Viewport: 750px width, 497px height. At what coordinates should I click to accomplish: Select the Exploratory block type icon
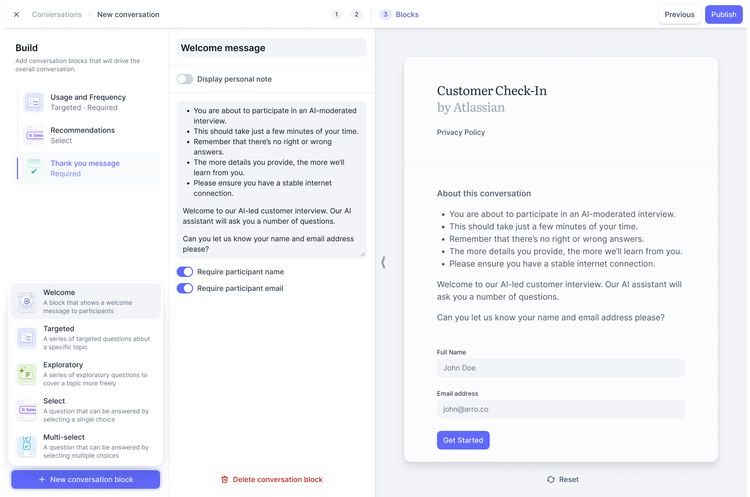click(x=27, y=374)
